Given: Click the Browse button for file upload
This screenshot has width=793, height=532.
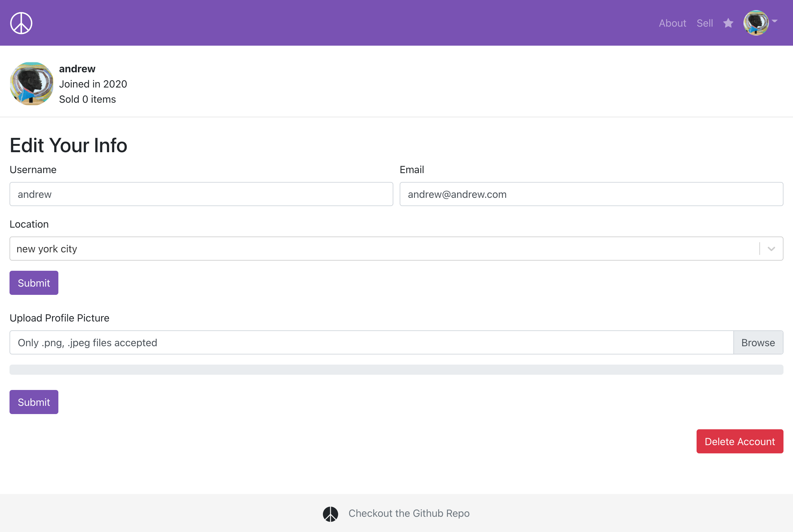Looking at the screenshot, I should pos(758,342).
